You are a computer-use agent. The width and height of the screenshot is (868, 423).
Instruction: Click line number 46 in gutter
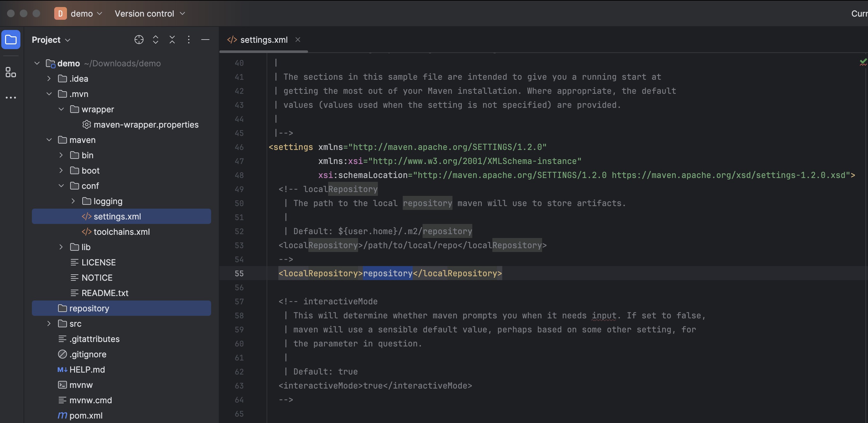[239, 147]
